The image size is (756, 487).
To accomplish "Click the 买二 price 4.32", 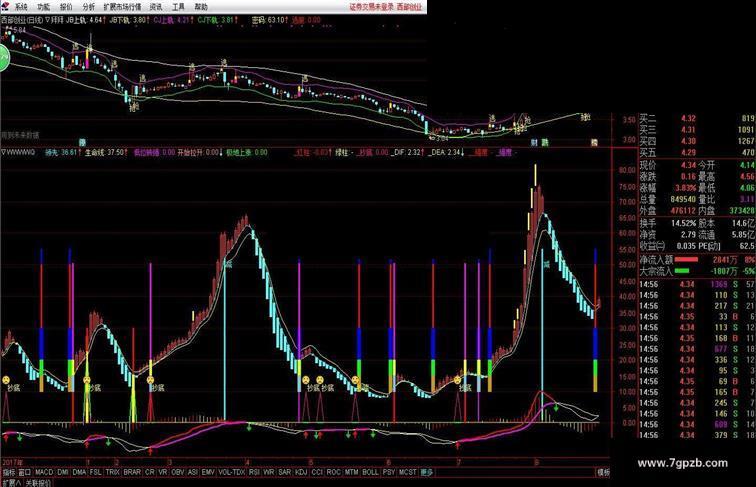I will pyautogui.click(x=688, y=118).
